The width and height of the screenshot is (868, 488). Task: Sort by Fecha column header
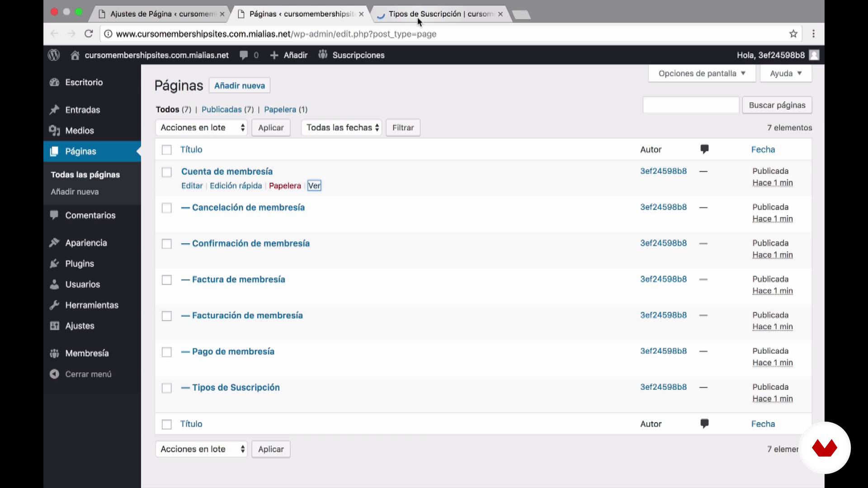pyautogui.click(x=763, y=150)
